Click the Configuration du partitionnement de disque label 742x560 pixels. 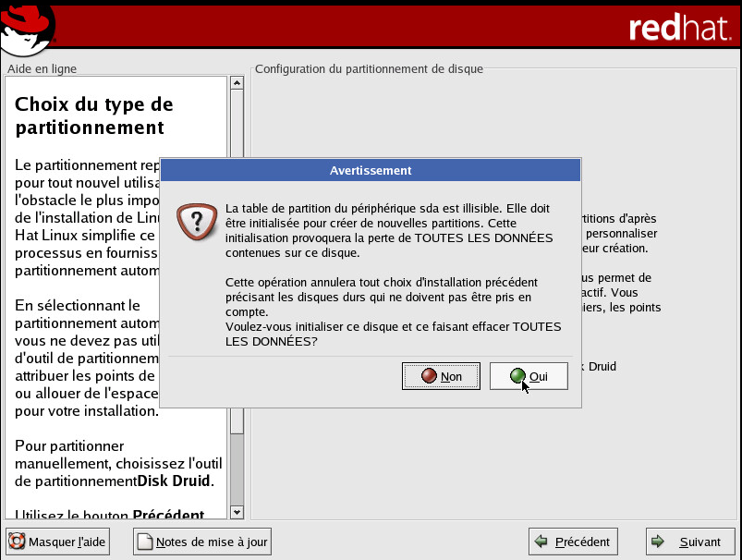tap(369, 69)
